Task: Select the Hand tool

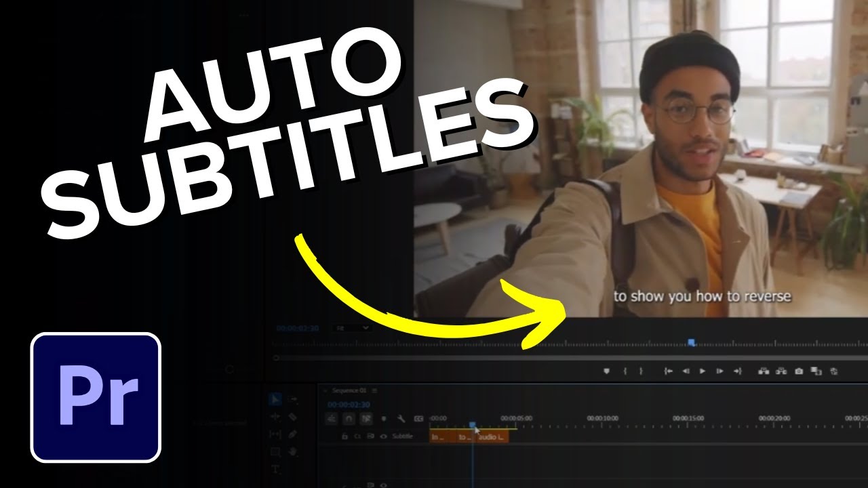Action: 293,451
